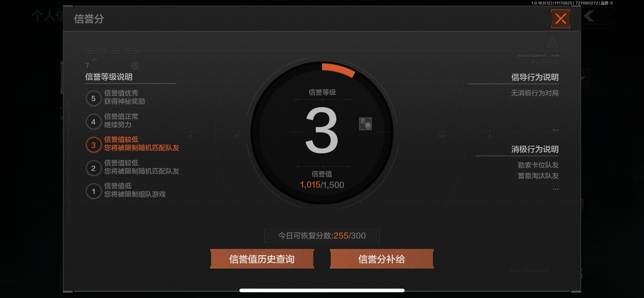Select 勒索卡位队友 entry
Screen dimensions: 644x298
538,165
